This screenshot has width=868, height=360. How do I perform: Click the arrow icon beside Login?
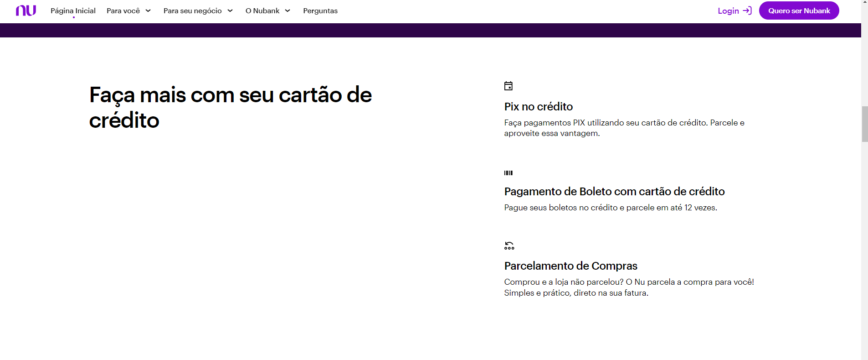tap(747, 10)
